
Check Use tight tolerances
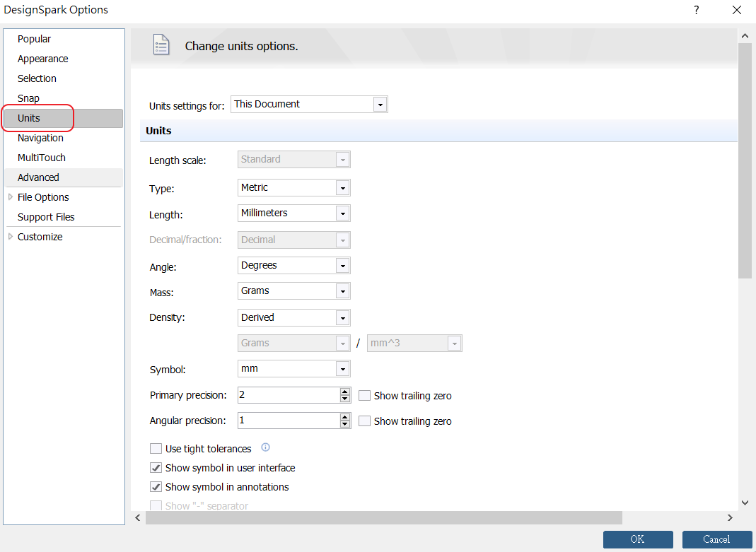click(x=156, y=448)
